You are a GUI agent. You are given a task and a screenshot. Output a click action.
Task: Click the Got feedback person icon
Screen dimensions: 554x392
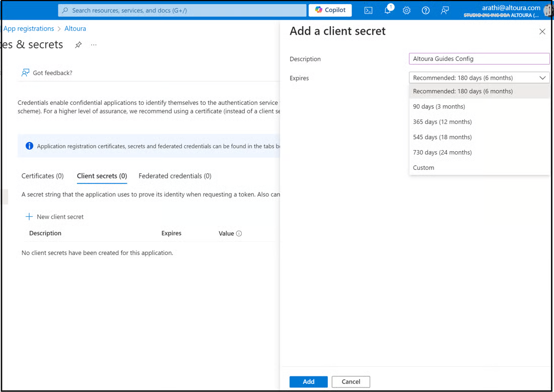click(x=25, y=73)
